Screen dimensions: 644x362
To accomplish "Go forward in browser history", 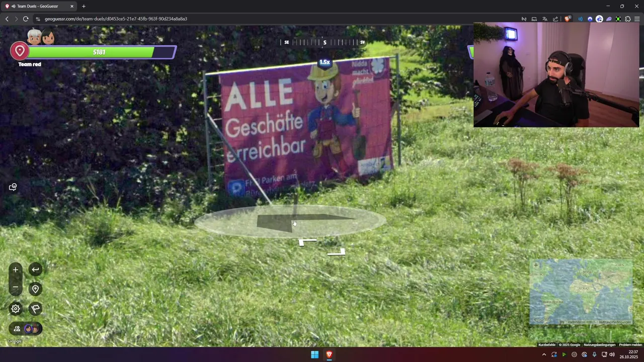I will coord(16,19).
